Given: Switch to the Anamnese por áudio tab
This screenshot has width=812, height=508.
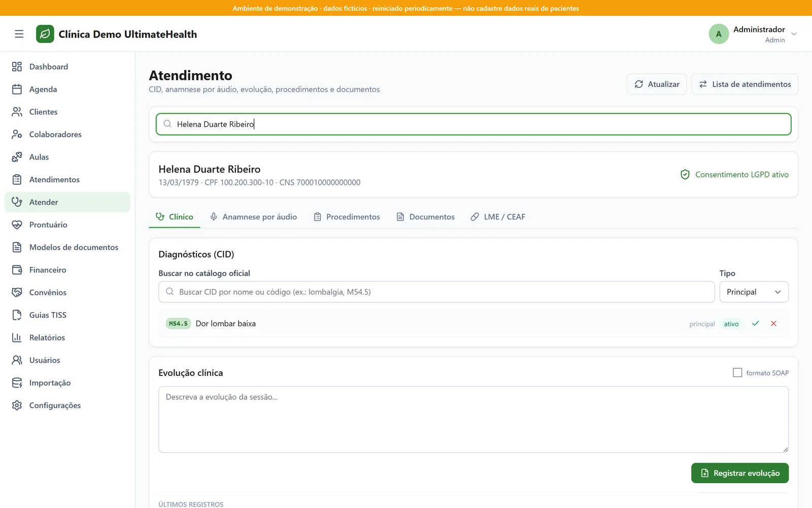Looking at the screenshot, I should (x=253, y=217).
